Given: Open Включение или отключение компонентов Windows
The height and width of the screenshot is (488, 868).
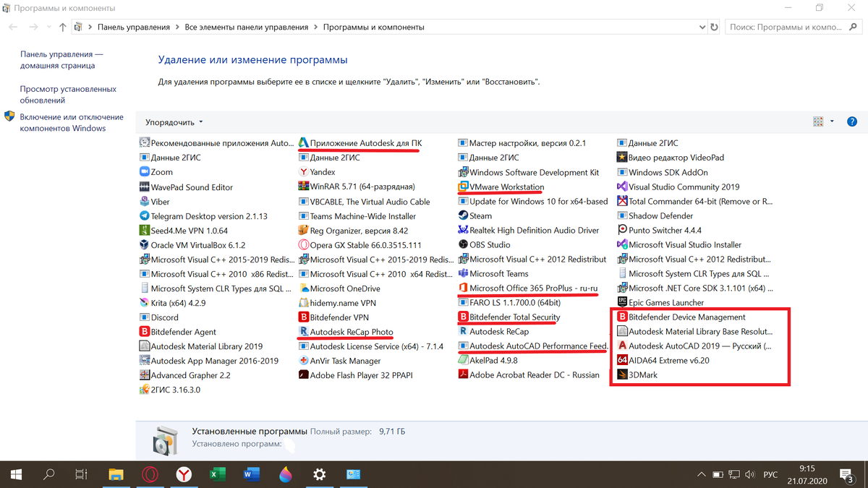Looking at the screenshot, I should coord(72,123).
